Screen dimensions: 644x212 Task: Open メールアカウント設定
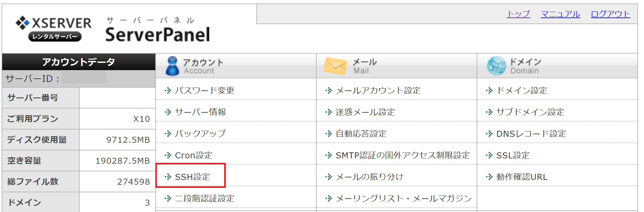click(378, 90)
